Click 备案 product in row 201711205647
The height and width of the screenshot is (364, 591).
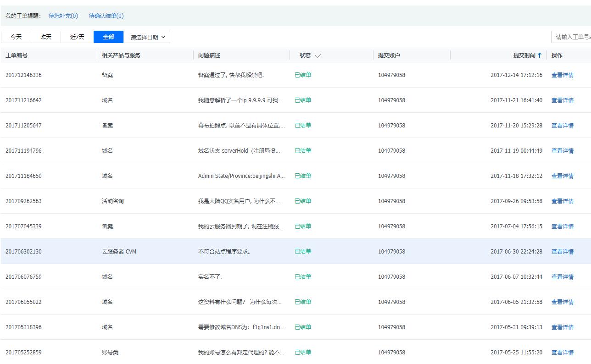click(x=107, y=126)
